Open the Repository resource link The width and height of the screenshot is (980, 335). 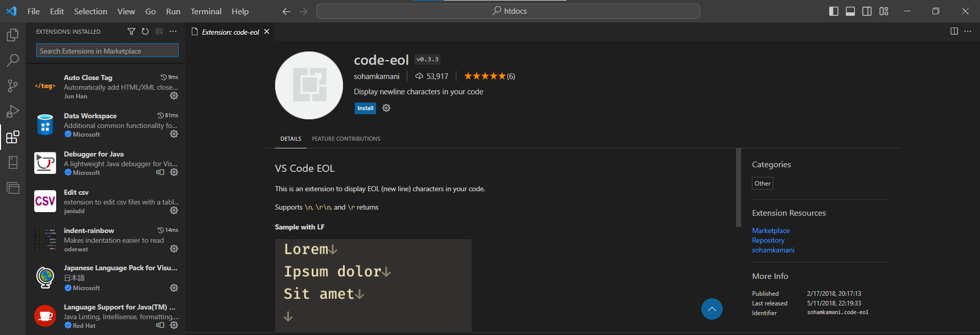[768, 240]
